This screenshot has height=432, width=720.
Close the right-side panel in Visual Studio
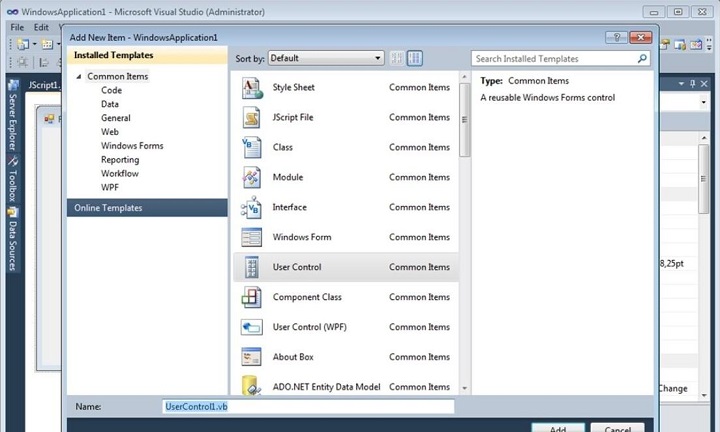[704, 84]
